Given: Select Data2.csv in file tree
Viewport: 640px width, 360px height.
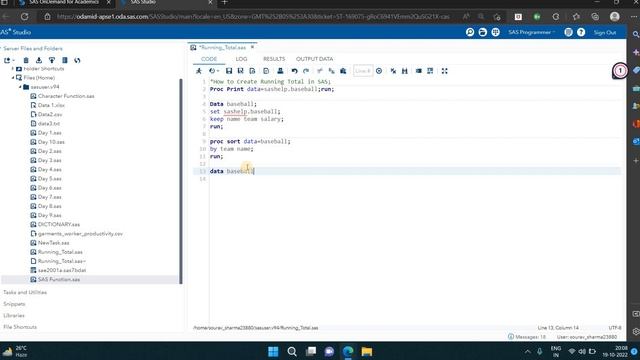Looking at the screenshot, I should pos(50,115).
